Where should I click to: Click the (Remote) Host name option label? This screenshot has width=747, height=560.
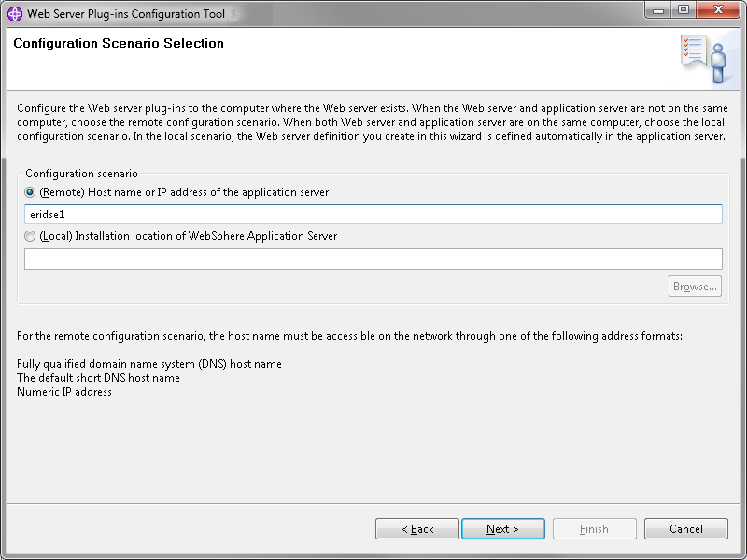184,192
